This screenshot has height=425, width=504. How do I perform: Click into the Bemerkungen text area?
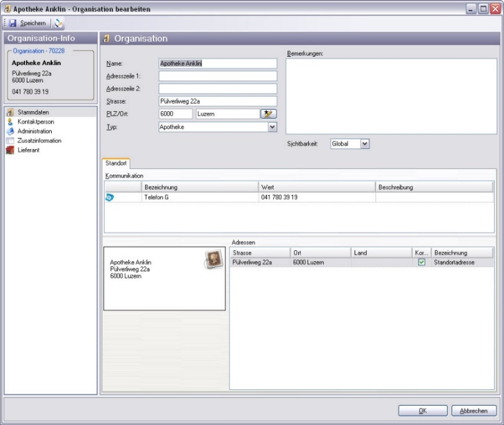[x=391, y=96]
